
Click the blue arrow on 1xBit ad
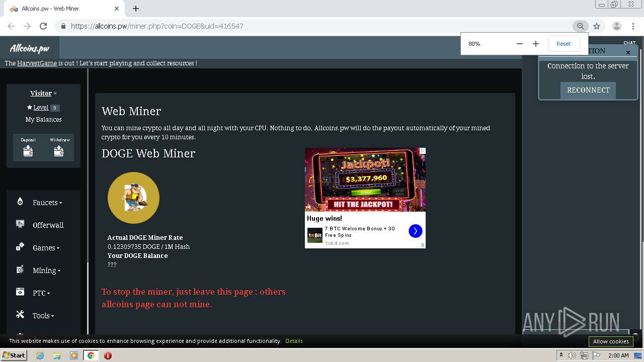click(415, 231)
